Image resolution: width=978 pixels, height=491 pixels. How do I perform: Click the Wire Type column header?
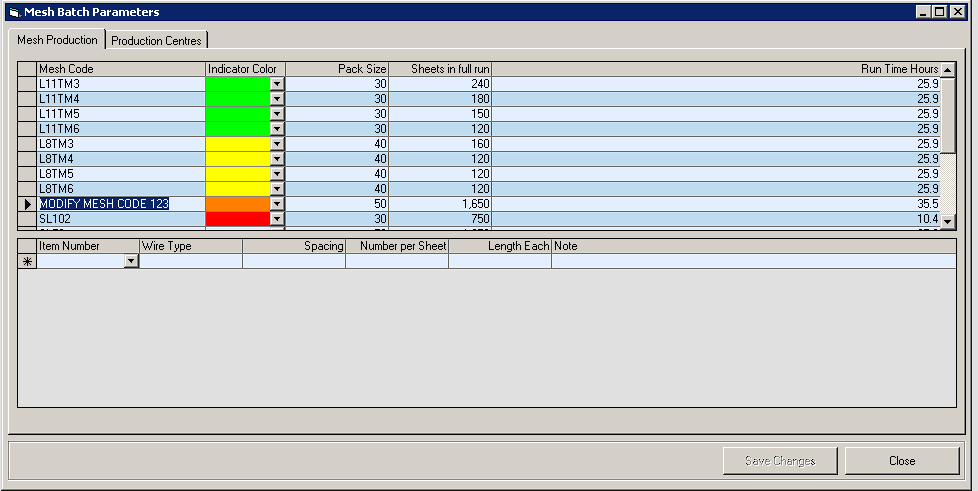point(191,246)
